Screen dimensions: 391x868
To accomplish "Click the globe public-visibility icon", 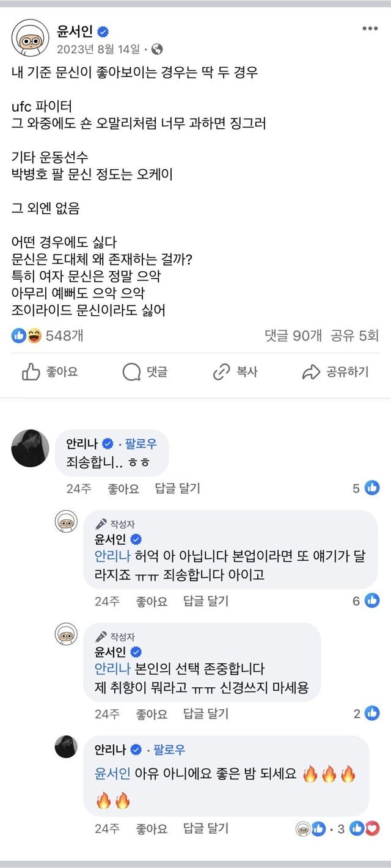I will 156,49.
